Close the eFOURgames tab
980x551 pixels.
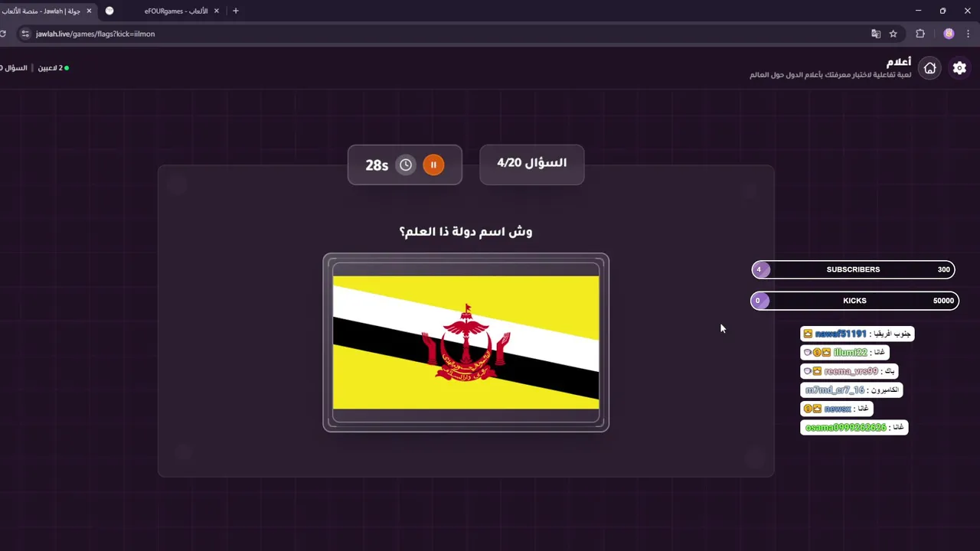(x=217, y=11)
